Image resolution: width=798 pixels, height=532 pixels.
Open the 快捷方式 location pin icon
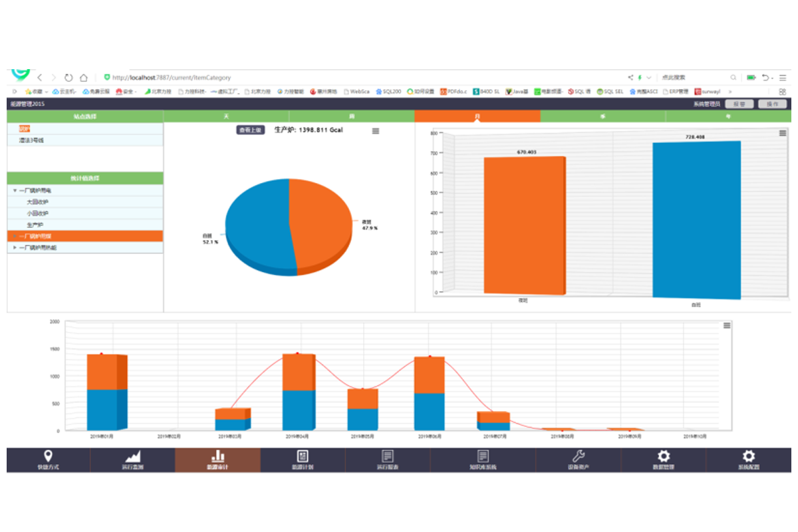click(x=47, y=456)
